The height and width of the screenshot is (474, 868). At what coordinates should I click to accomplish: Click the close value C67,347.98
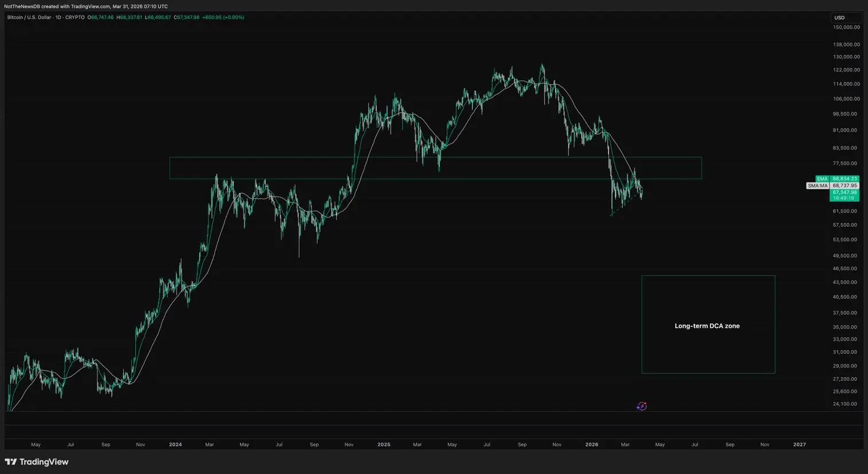pyautogui.click(x=187, y=17)
